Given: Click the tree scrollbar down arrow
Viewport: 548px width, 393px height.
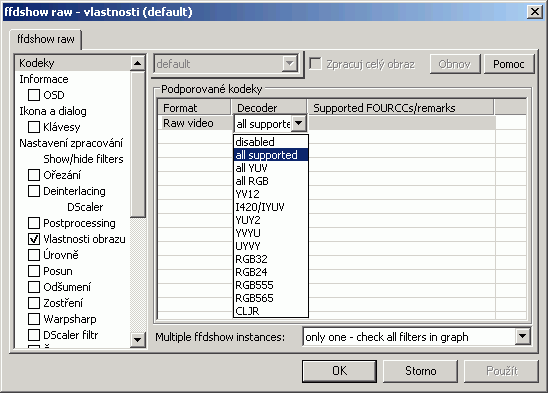Looking at the screenshot, I should pyautogui.click(x=138, y=339).
